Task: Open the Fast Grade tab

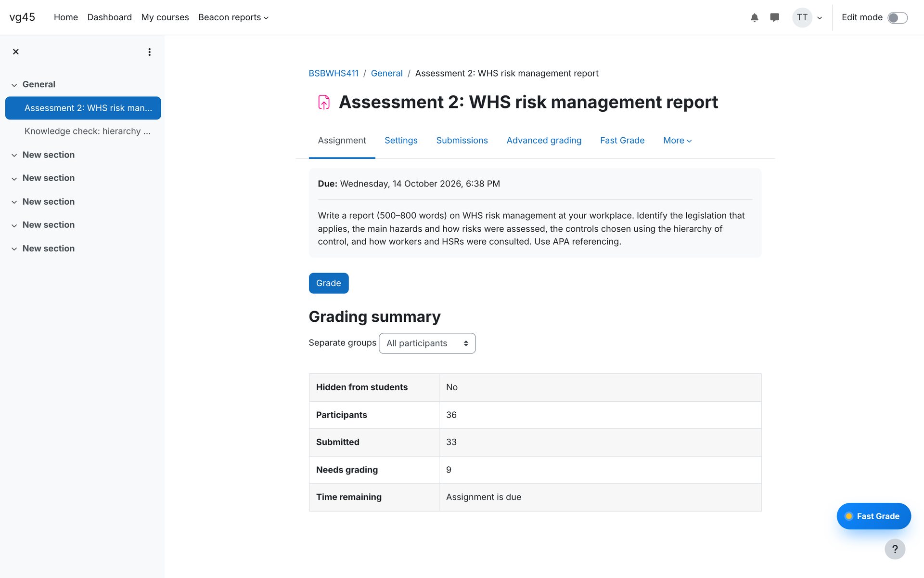Action: tap(622, 141)
